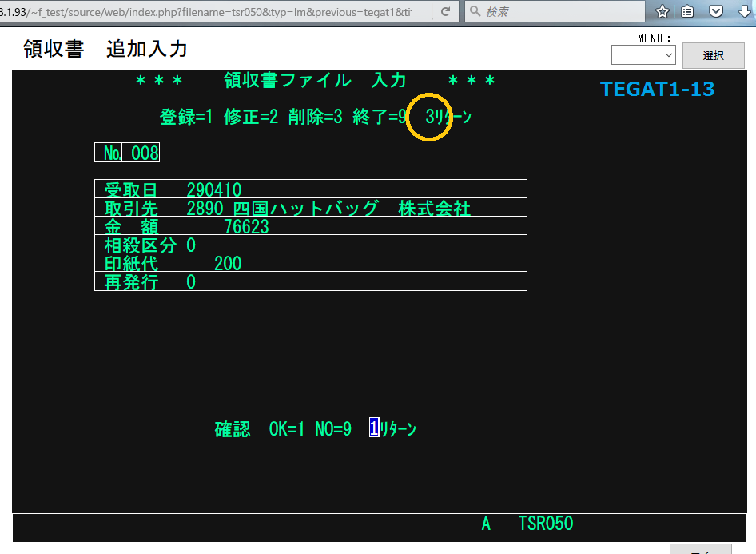Click the 確認 input showing highlighted 1
This screenshot has width=756, height=554.
pyautogui.click(x=373, y=429)
